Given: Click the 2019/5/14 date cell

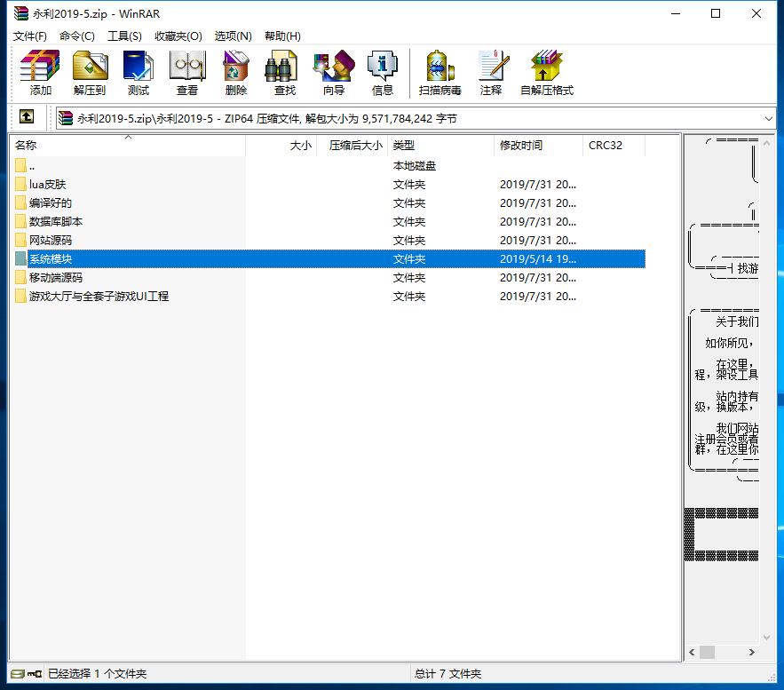Looking at the screenshot, I should coord(538,259).
